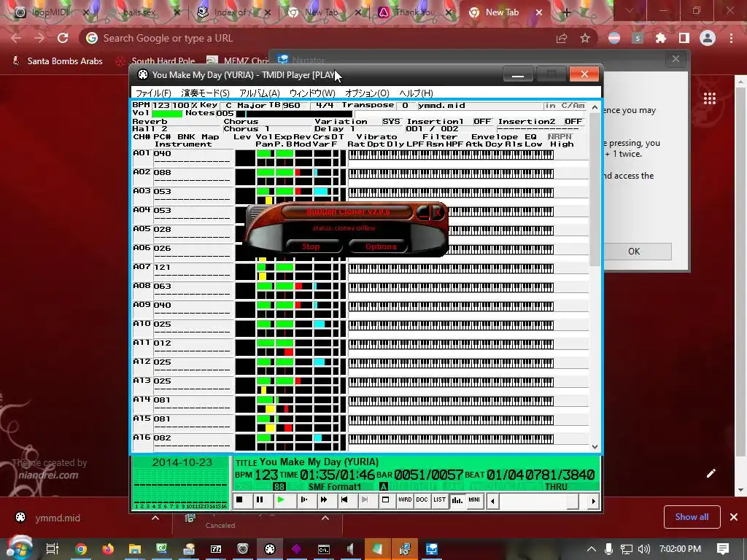The width and height of the screenshot is (747, 560).
Task: Click Show all downloads button
Action: [x=692, y=517]
